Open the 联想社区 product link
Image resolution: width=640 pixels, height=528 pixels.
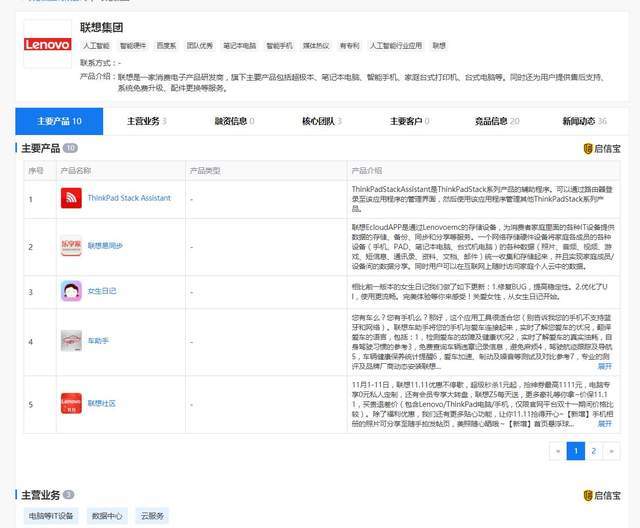pyautogui.click(x=102, y=404)
